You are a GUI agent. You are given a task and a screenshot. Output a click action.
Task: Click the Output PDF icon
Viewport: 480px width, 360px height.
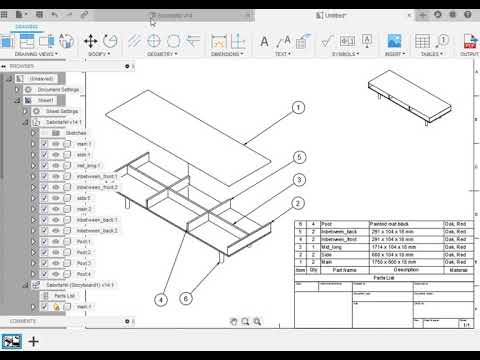470,41
